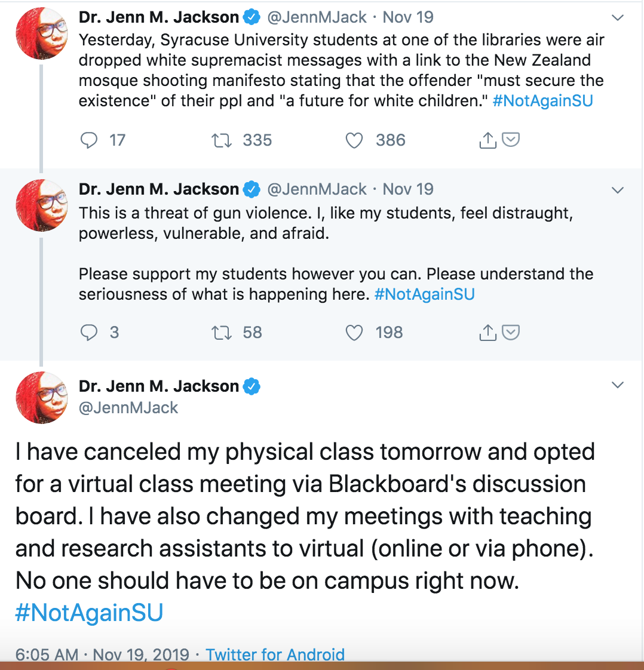Like the tweet with 198 likes

point(354,333)
